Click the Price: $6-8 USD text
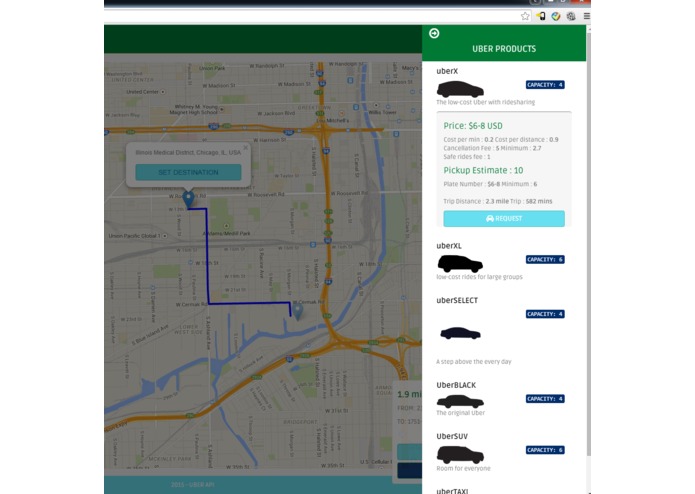Viewport: 695px width, 494px height. (x=473, y=126)
